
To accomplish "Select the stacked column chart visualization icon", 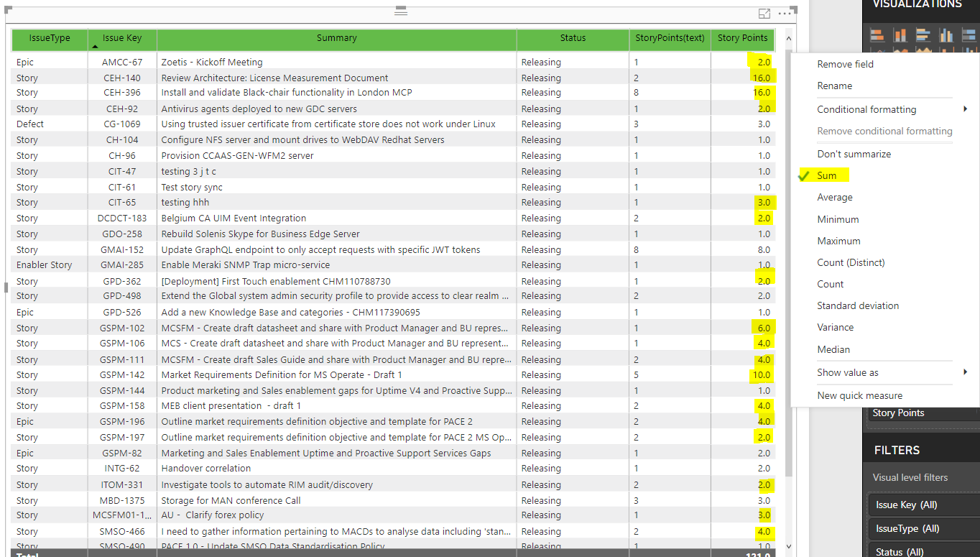I will pyautogui.click(x=900, y=35).
